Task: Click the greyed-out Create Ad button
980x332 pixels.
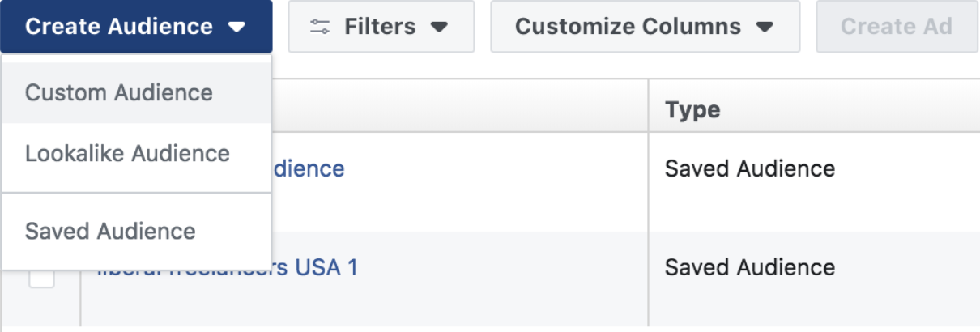Action: point(897,27)
